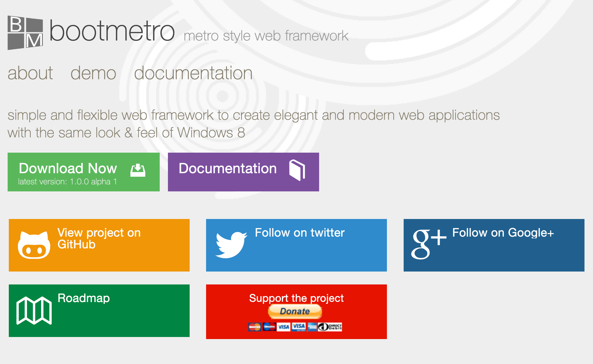Screen dimensions: 593x364
Task: Click the credit card logos strip
Action: 295,327
